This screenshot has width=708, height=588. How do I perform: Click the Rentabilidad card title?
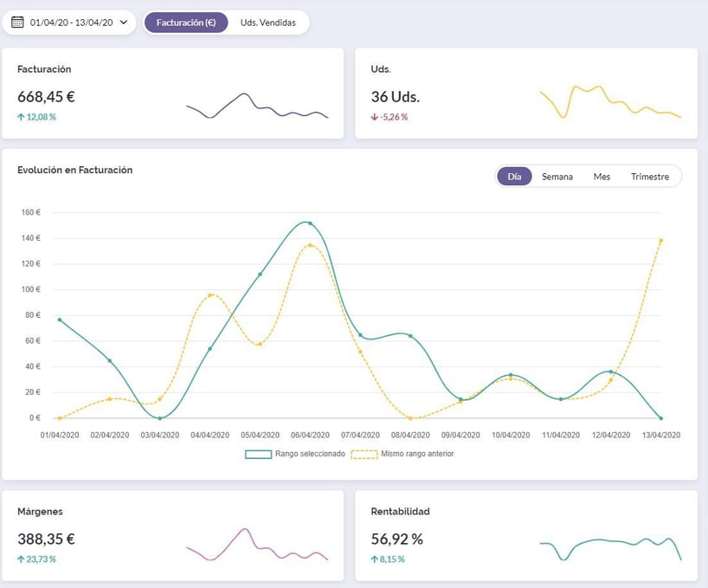pos(400,511)
